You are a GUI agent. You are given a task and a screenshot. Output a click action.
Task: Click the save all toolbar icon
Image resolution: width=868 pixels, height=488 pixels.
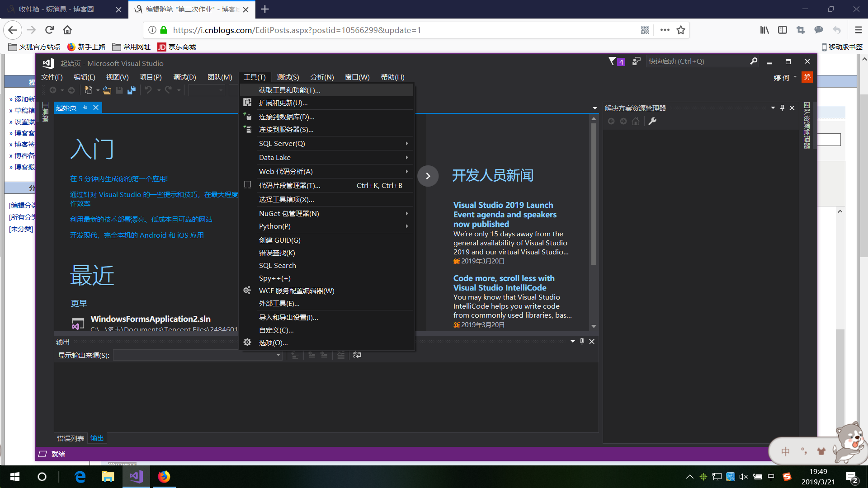[x=132, y=90]
